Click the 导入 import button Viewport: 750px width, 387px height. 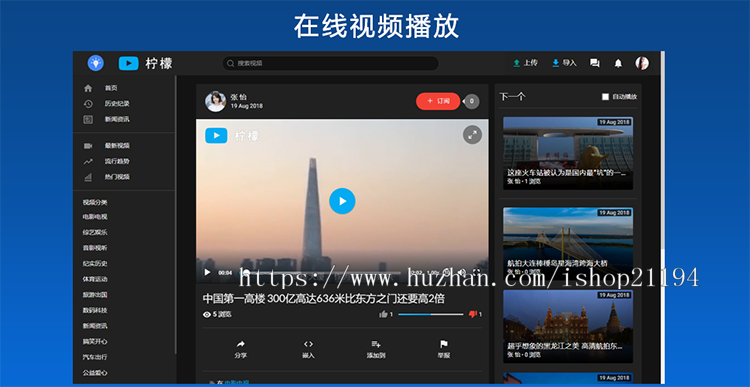coord(564,63)
